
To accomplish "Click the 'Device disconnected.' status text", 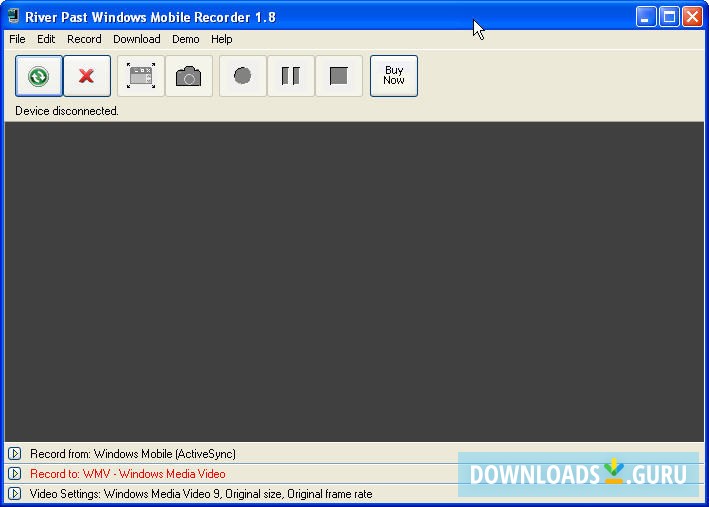I will click(x=67, y=111).
